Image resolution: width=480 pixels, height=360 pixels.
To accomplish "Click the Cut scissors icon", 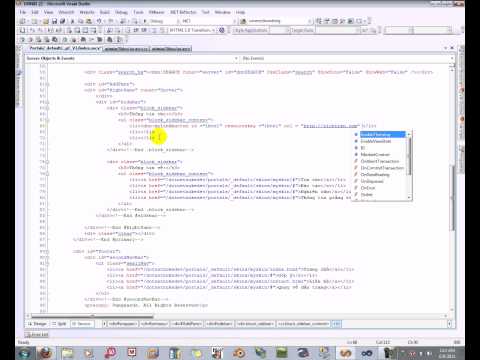I will coord(73,21).
